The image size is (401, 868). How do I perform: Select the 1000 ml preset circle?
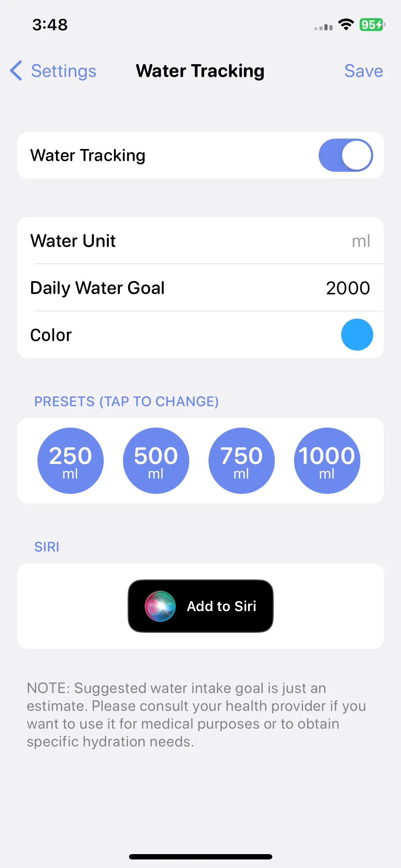(327, 461)
